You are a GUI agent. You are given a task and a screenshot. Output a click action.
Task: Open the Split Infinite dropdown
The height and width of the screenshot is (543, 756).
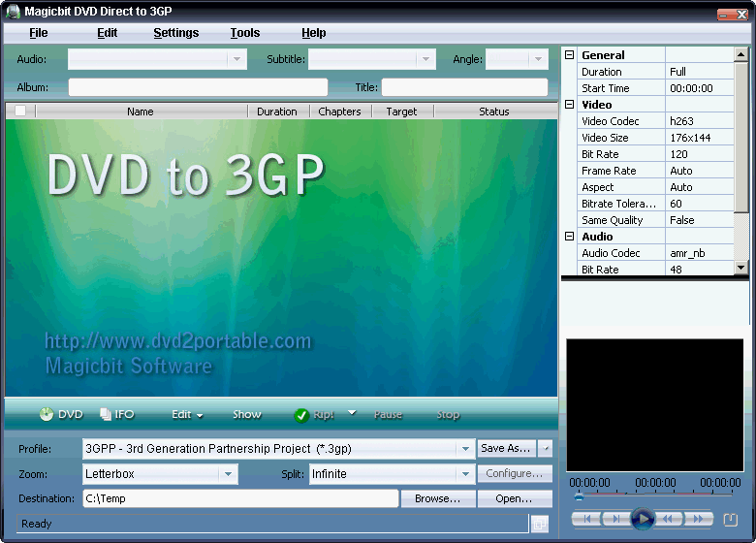coord(465,474)
